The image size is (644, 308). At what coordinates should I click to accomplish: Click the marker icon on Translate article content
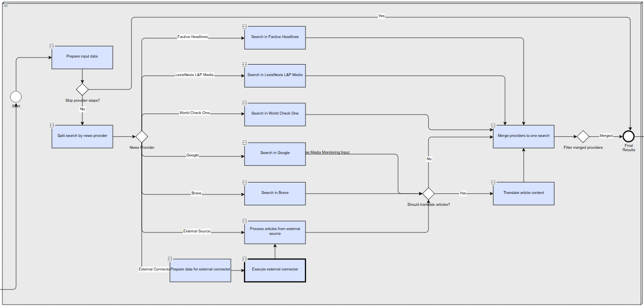493,182
